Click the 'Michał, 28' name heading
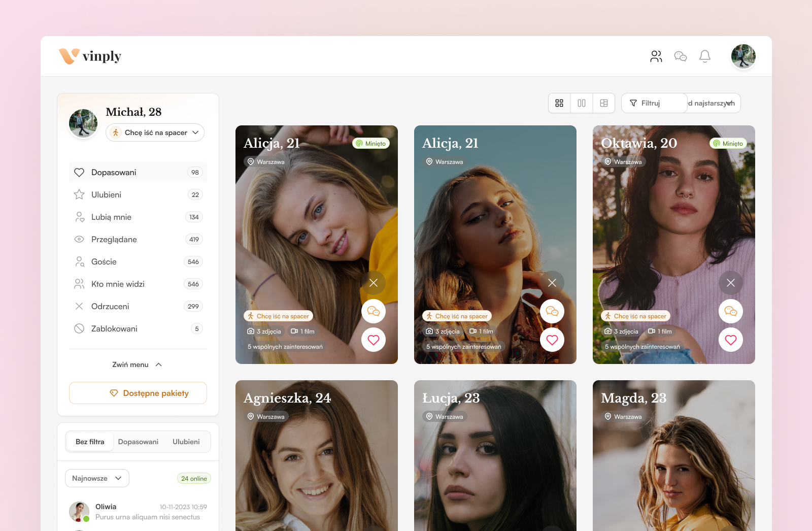The width and height of the screenshot is (812, 531). coord(133,112)
